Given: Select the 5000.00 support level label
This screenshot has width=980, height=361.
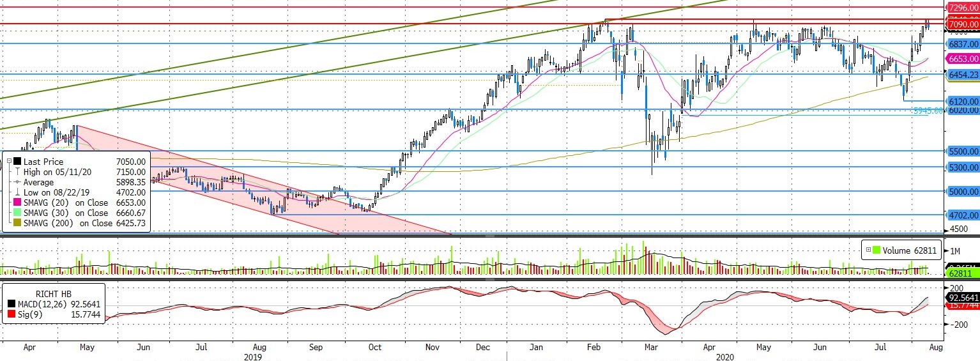Looking at the screenshot, I should pos(963,191).
